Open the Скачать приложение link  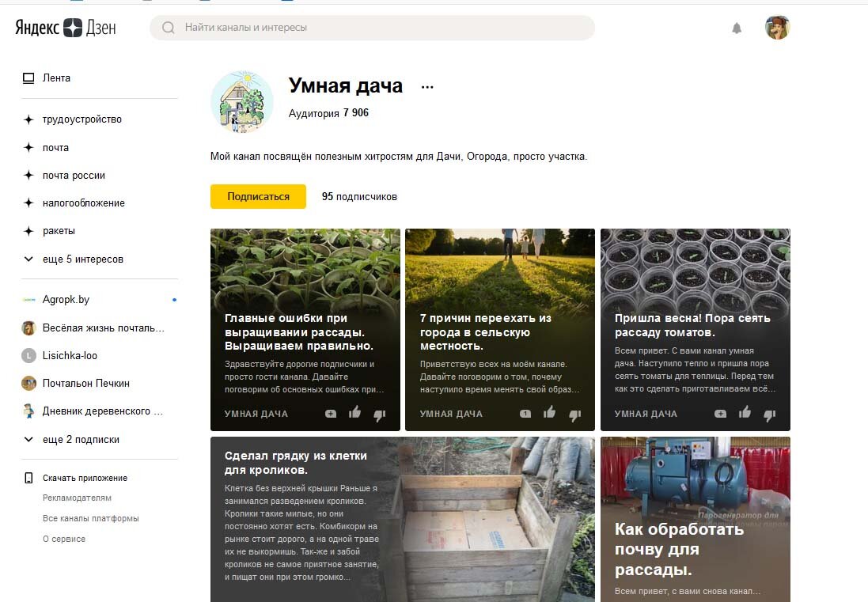click(x=85, y=478)
